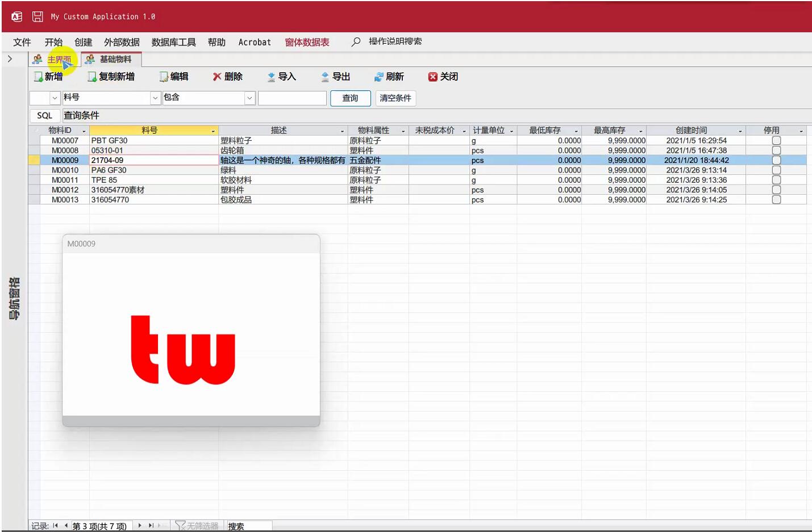The image size is (812, 532).
Task: Click the 导出 (Export) icon
Action: (325, 77)
